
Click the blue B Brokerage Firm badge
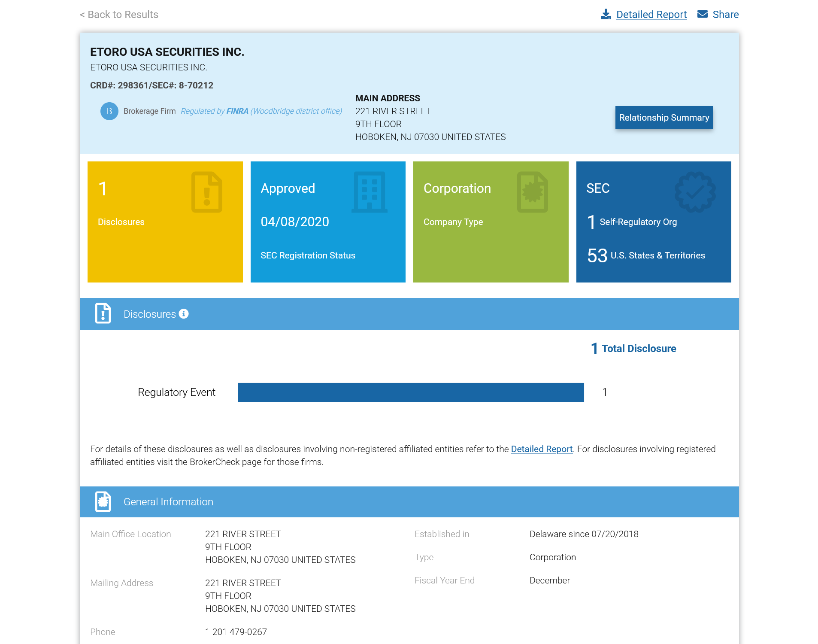point(109,111)
